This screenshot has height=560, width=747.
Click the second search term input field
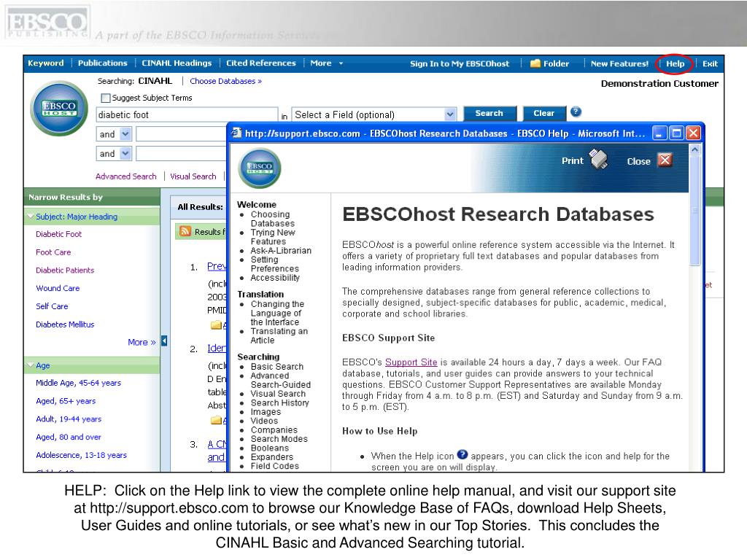click(182, 134)
